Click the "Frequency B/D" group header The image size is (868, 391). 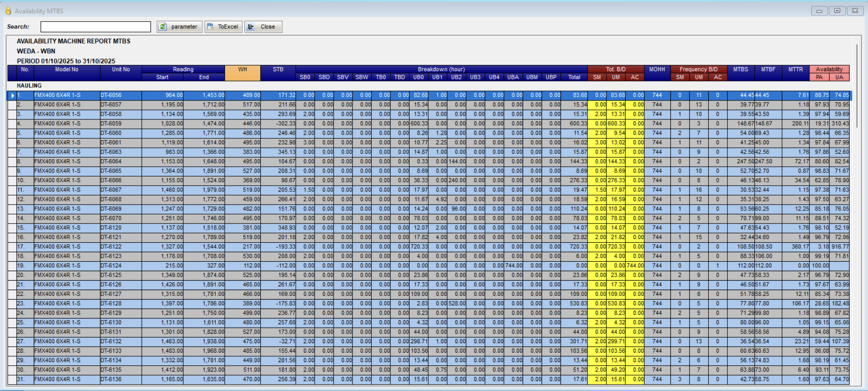699,69
